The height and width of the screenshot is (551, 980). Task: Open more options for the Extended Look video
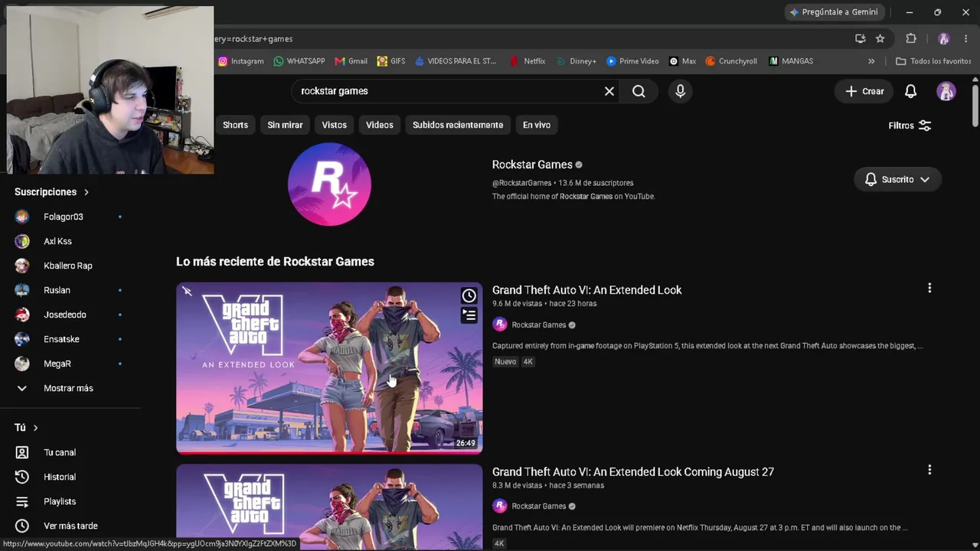click(929, 289)
